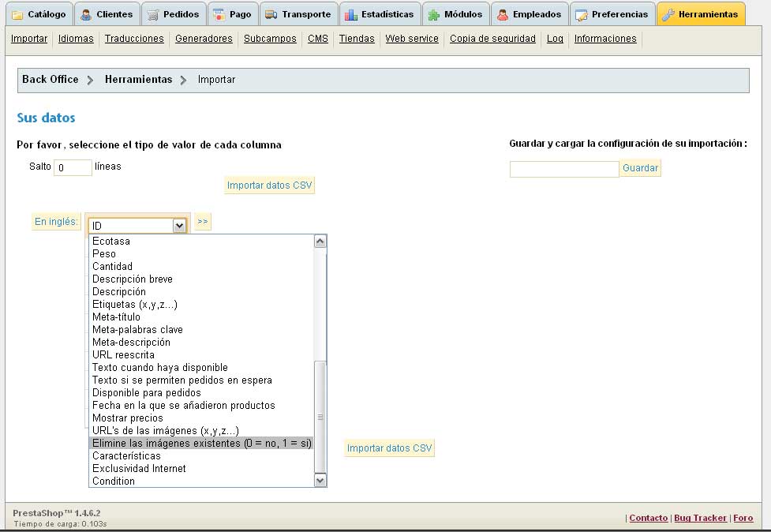Click the Empleados user icon
Image resolution: width=771 pixels, height=532 pixels.
(x=503, y=15)
